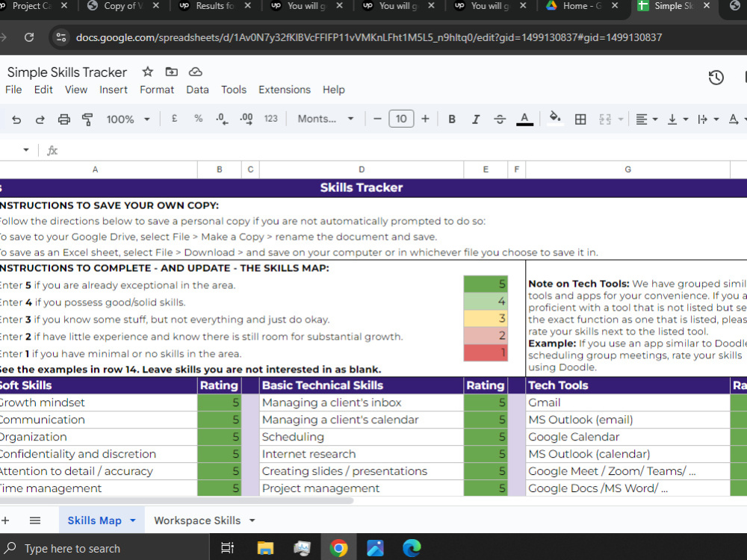
Task: Decrease font size with minus button
Action: (377, 119)
